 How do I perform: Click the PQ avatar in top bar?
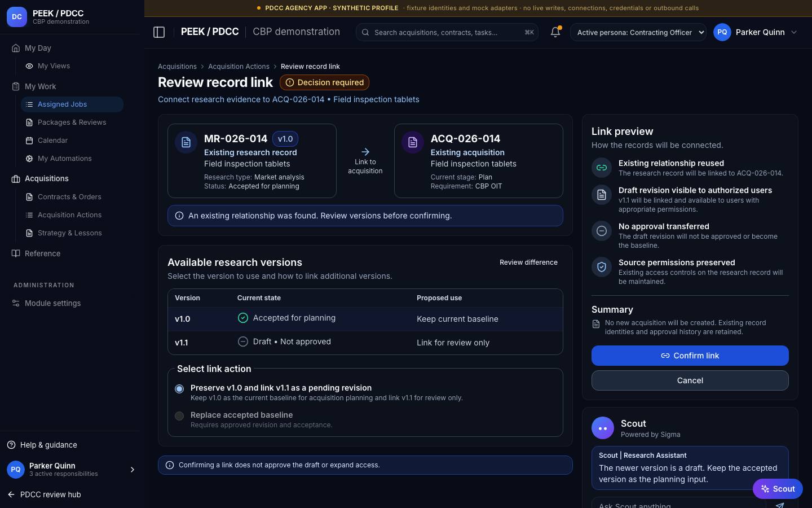[722, 32]
